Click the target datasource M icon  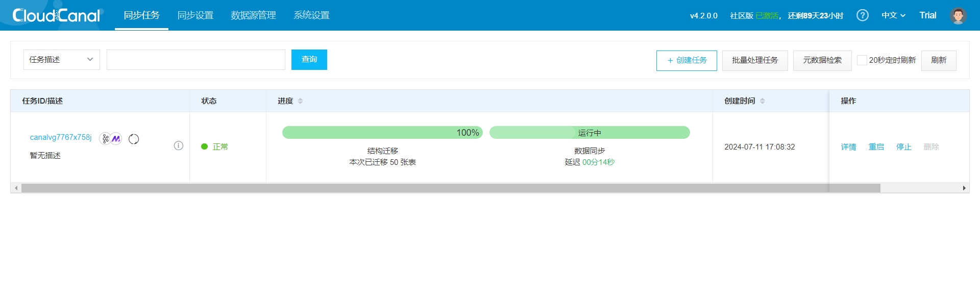tap(116, 139)
